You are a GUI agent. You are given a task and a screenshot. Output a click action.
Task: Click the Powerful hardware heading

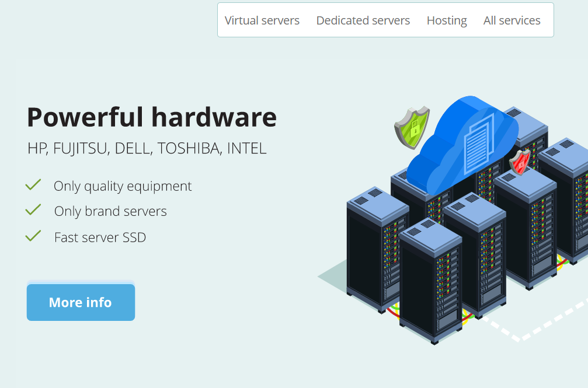click(152, 117)
